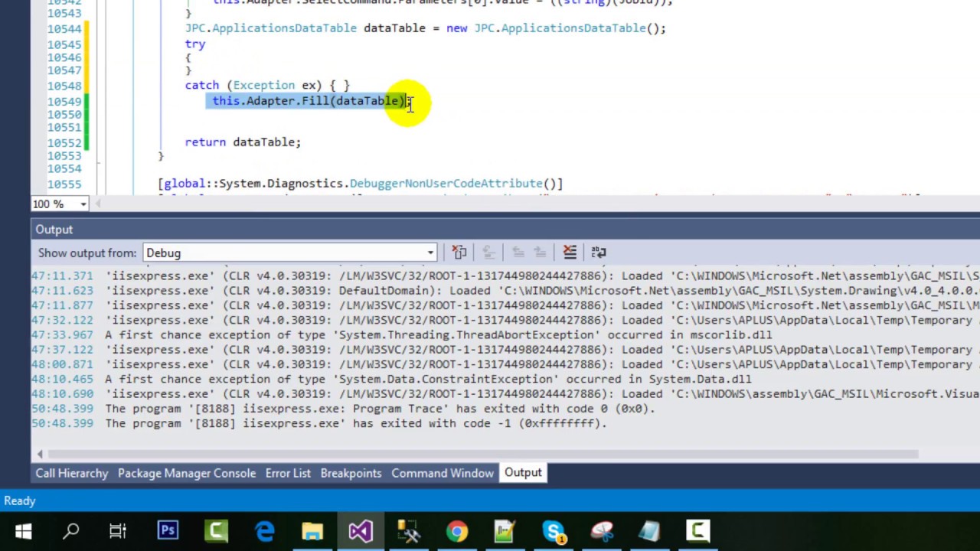Open Skype from the taskbar
Screen dimensions: 980x551
554,531
